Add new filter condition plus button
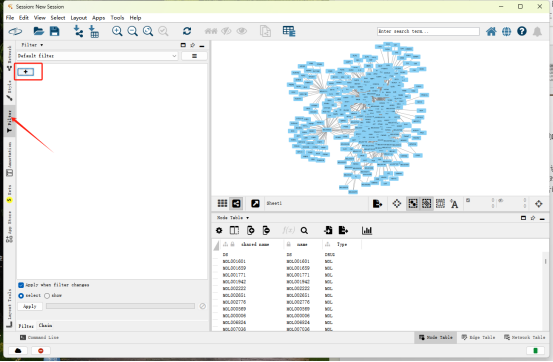Viewport: 553px width, 362px height. (26, 72)
